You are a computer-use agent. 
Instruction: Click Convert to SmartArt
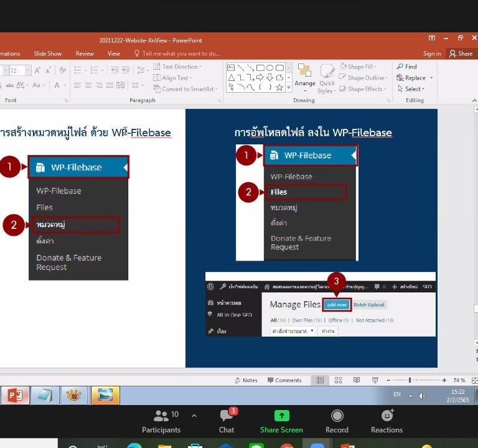coord(185,89)
